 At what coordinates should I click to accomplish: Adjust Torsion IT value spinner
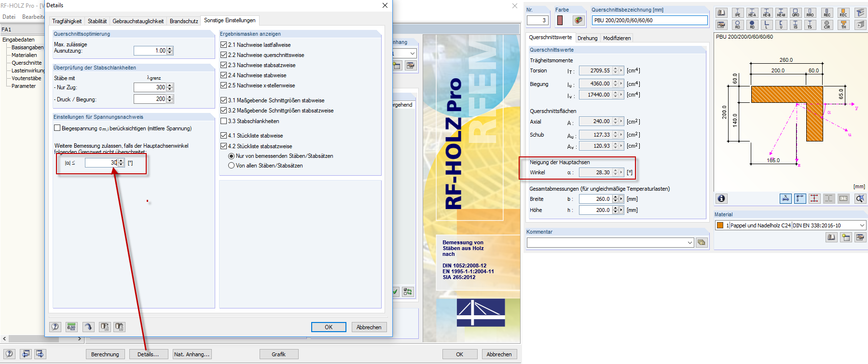(615, 70)
